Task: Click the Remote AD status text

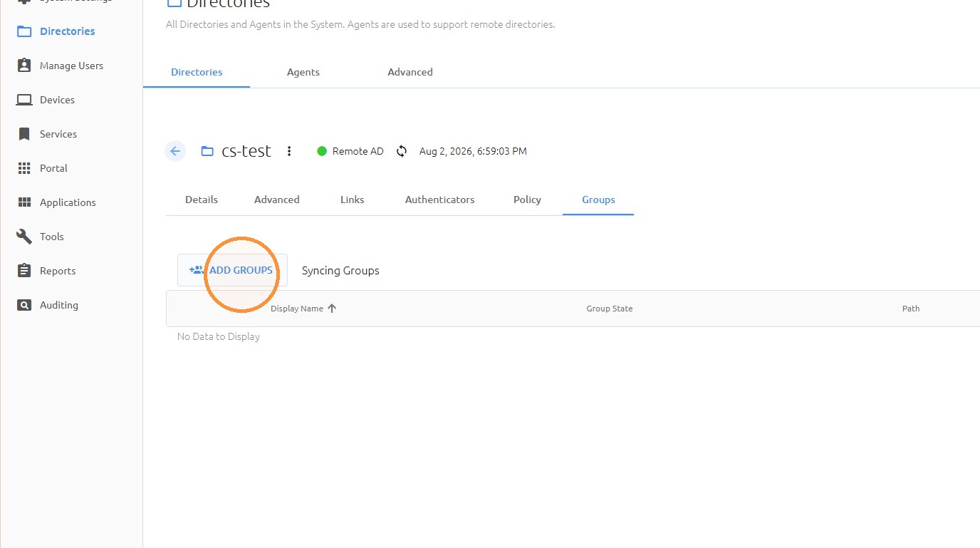Action: pos(358,151)
